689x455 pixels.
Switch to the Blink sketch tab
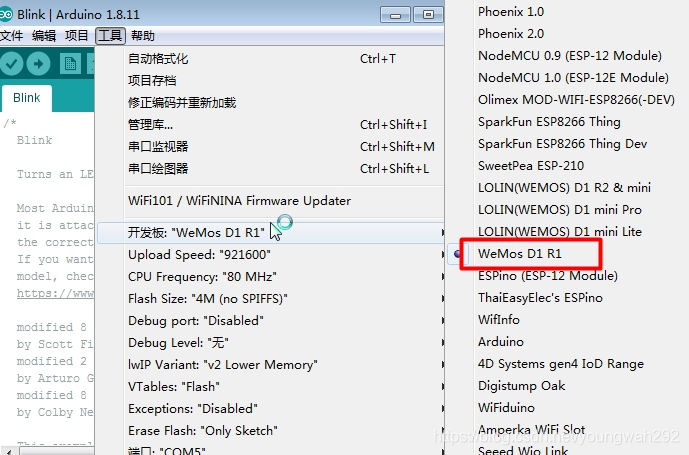click(26, 98)
